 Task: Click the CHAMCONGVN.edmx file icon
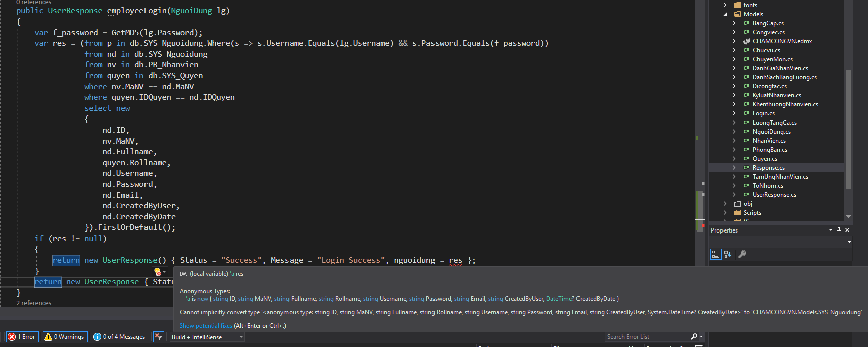(x=746, y=41)
